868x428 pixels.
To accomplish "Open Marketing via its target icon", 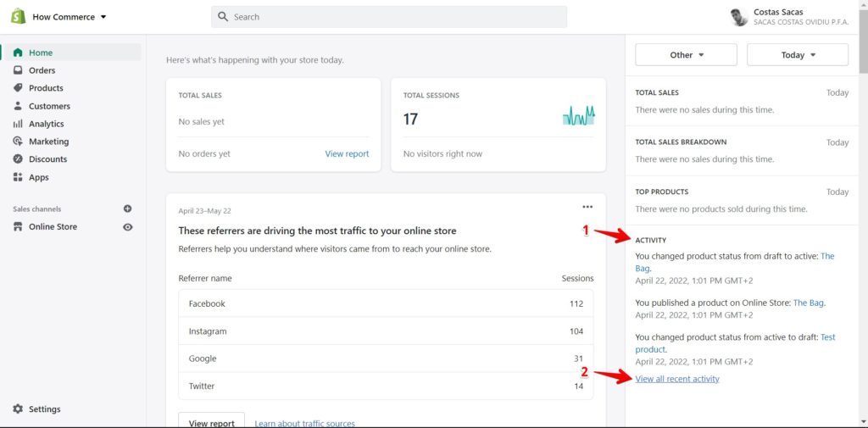I will coord(18,142).
